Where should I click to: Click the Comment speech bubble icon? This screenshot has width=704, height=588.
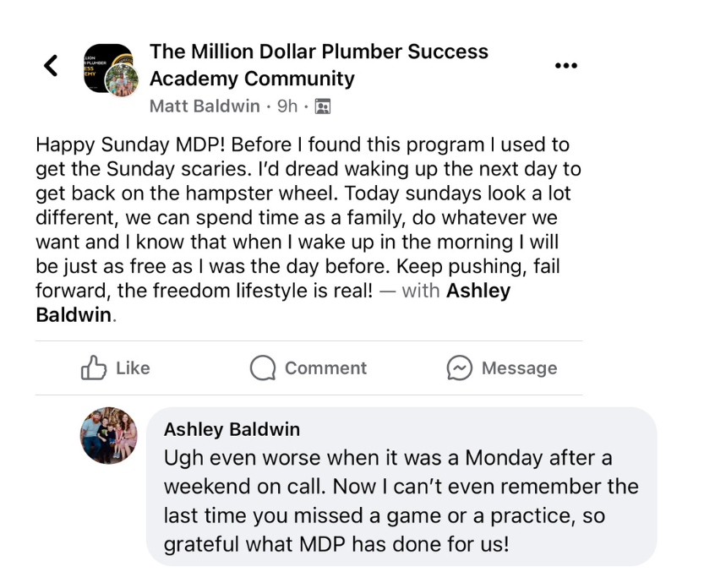coord(263,368)
